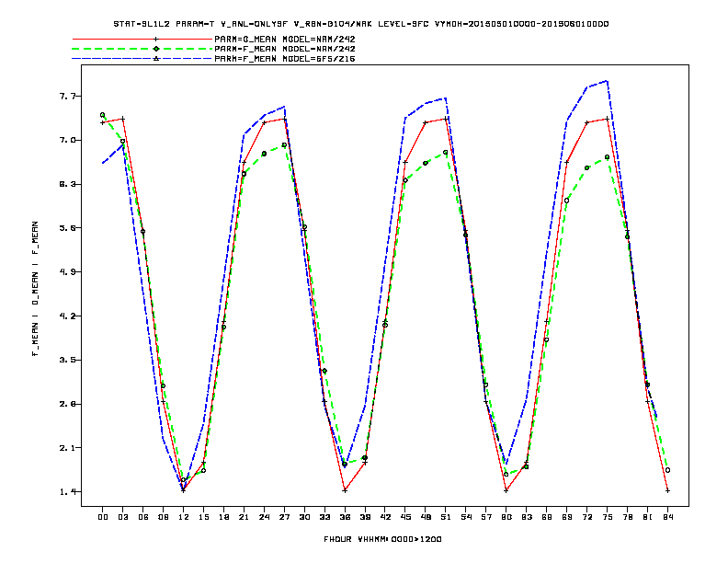Click the chart title starting with STAT-SL1L2
The image size is (728, 563).
pyautogui.click(x=360, y=24)
